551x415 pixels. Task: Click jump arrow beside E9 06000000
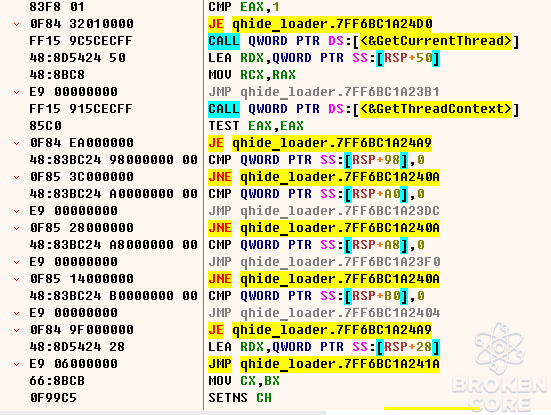pyautogui.click(x=17, y=364)
